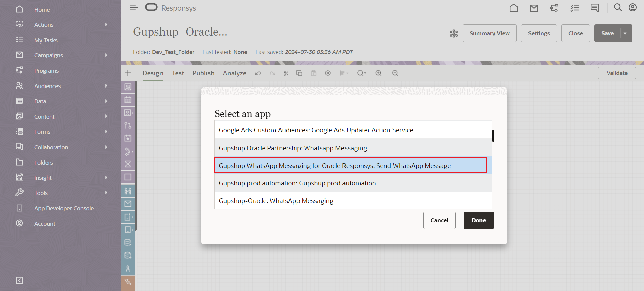Screen dimensions: 644x291
Task: Expand the Actions sidebar submenu
Action: [x=106, y=25]
